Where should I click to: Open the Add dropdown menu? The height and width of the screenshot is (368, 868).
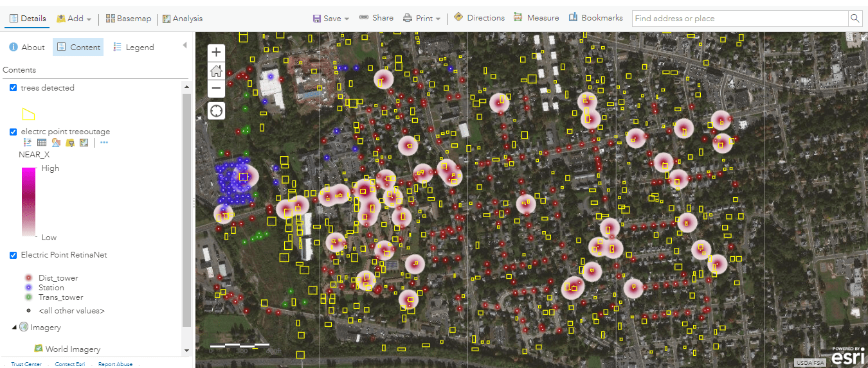tap(74, 19)
